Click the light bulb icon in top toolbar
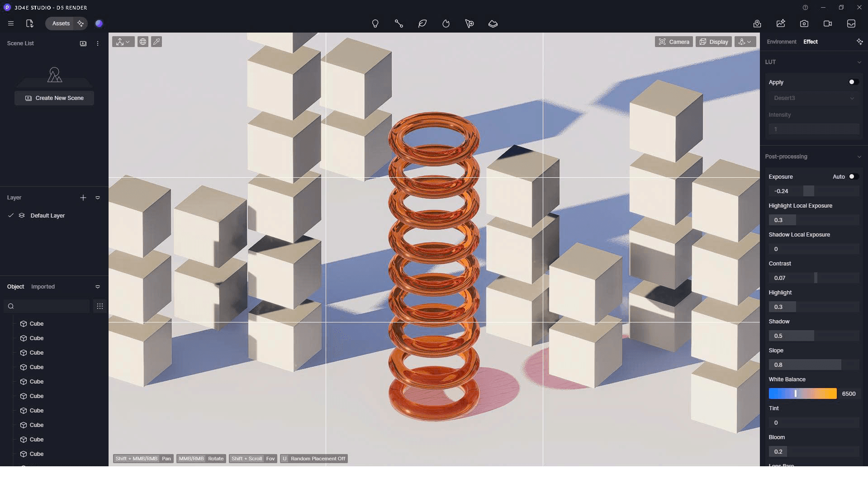 375,24
